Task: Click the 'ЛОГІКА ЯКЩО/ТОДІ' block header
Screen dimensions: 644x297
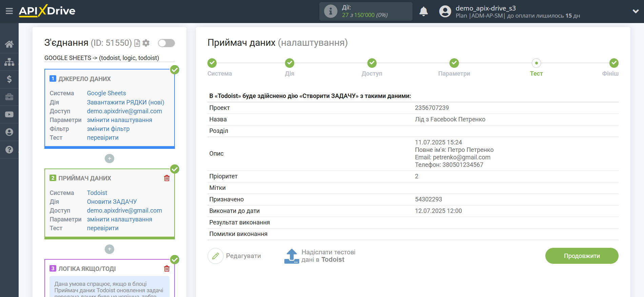Action: click(87, 269)
